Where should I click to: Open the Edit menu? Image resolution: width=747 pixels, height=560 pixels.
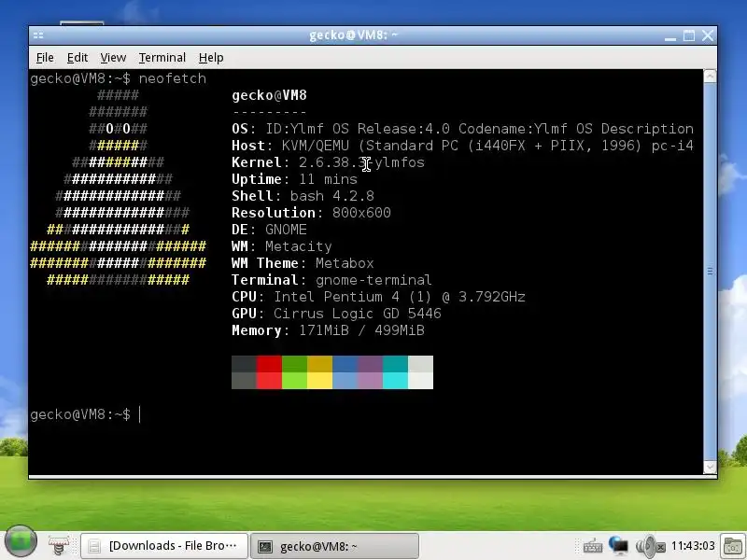click(78, 58)
